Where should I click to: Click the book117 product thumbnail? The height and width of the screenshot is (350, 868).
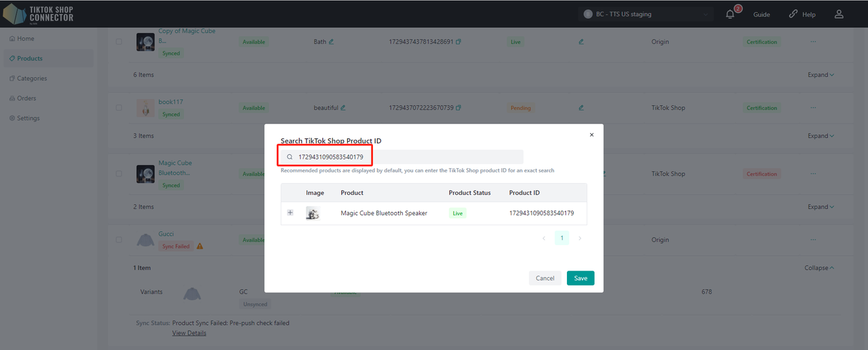[x=145, y=108]
